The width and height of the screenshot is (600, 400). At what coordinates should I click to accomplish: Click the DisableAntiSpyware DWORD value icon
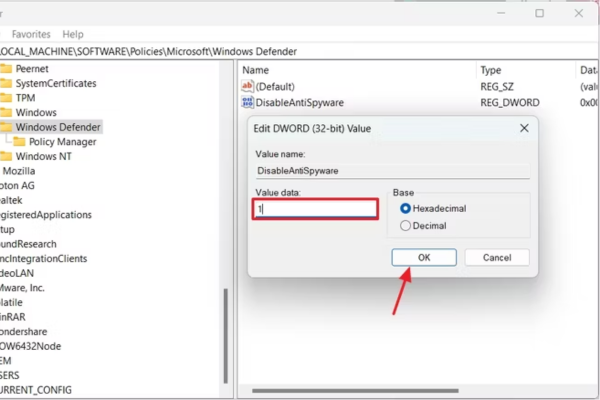point(247,103)
